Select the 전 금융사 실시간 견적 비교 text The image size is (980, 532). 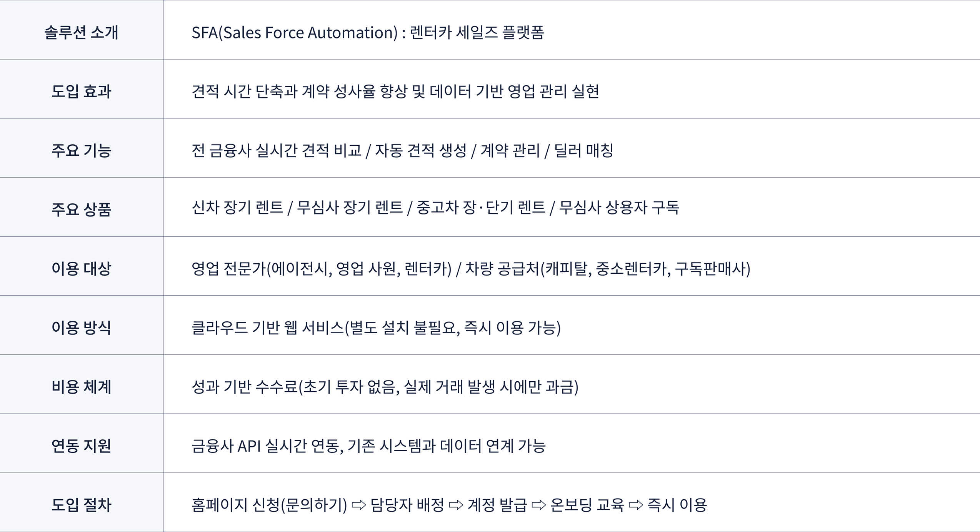(x=276, y=150)
